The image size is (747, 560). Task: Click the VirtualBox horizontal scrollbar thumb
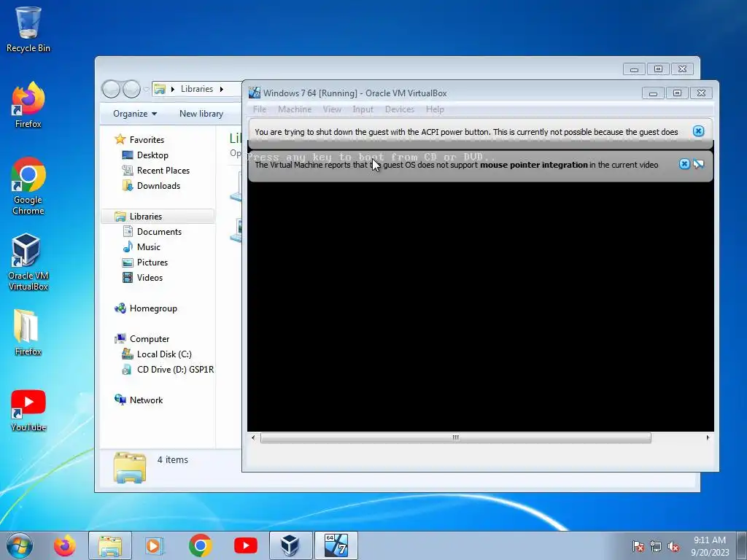click(x=455, y=437)
